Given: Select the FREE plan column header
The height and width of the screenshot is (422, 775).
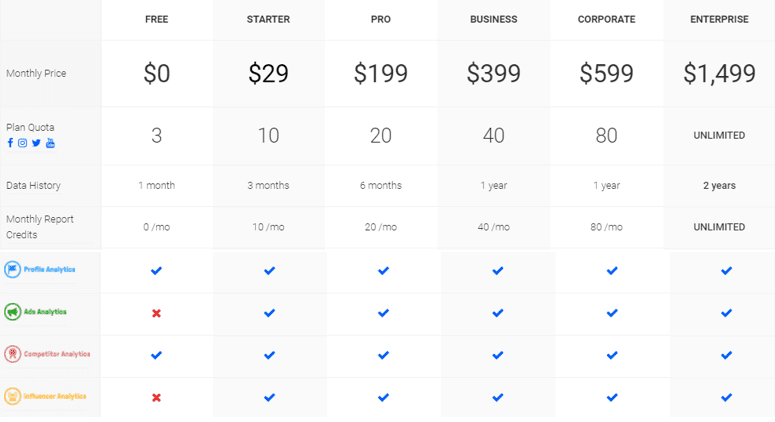Looking at the screenshot, I should pyautogui.click(x=157, y=19).
